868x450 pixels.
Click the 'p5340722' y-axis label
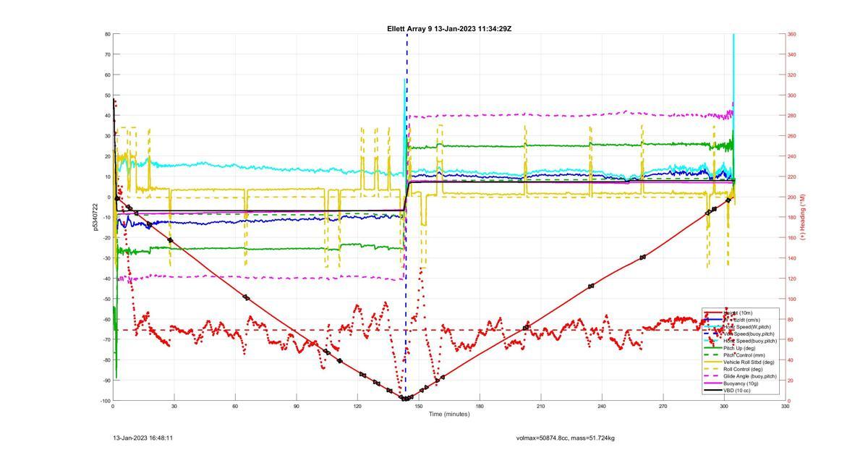95,217
